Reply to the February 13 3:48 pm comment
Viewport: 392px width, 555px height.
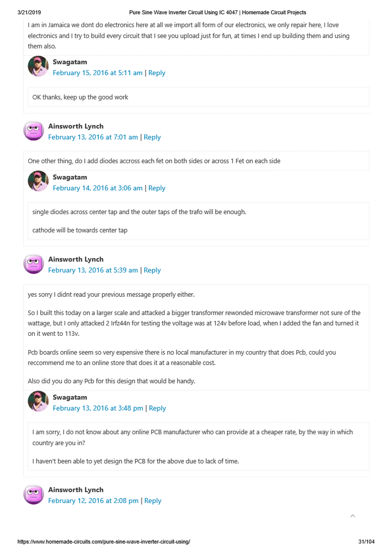pos(157,408)
